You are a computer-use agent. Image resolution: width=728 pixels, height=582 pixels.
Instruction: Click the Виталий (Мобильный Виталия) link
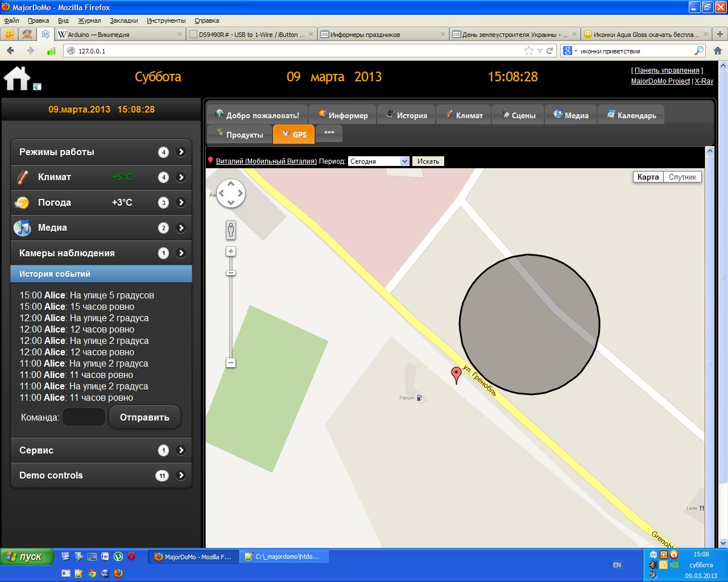pyautogui.click(x=266, y=161)
